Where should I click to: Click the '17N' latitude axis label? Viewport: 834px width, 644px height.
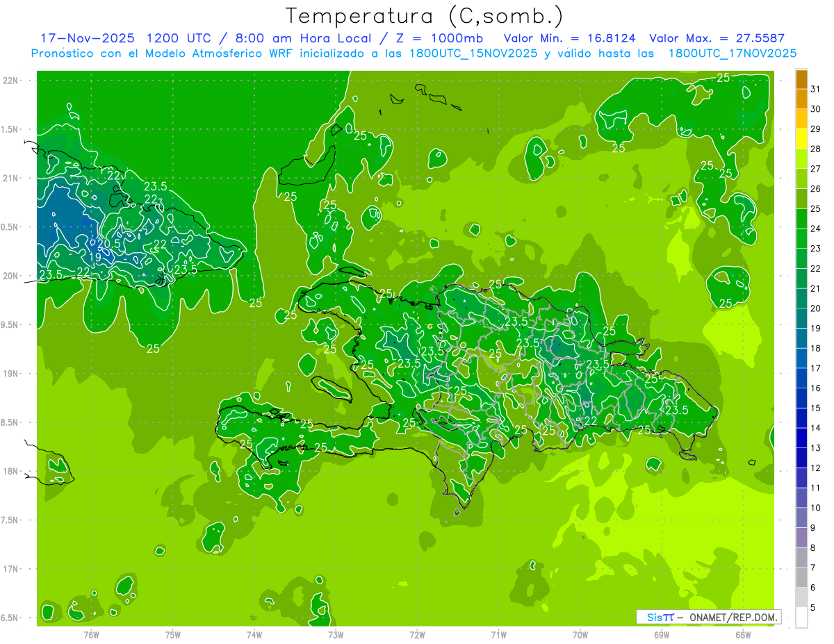coord(12,569)
